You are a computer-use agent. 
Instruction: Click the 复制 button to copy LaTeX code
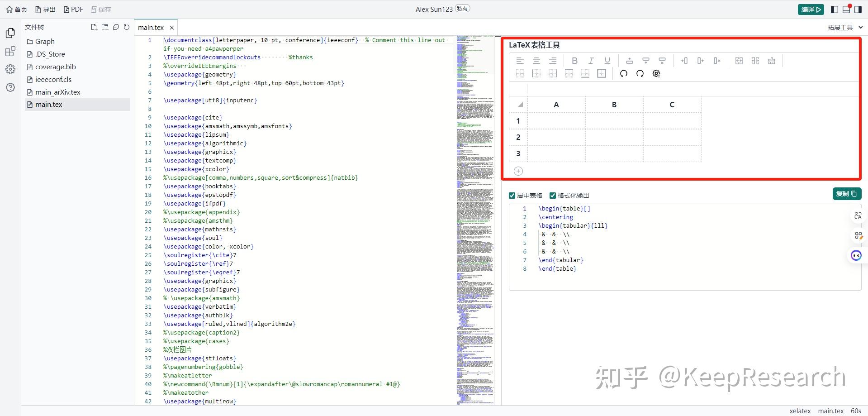[846, 194]
